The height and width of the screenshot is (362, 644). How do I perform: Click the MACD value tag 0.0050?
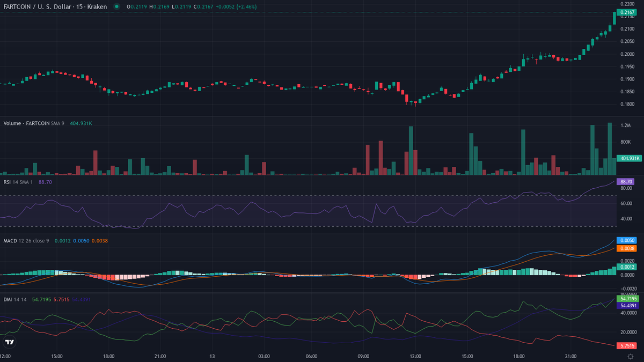(626, 241)
